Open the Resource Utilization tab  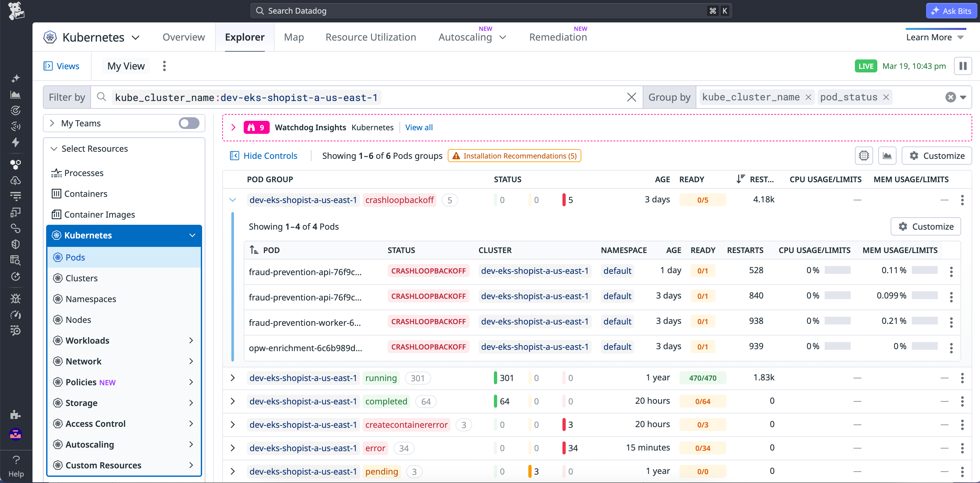pos(370,37)
